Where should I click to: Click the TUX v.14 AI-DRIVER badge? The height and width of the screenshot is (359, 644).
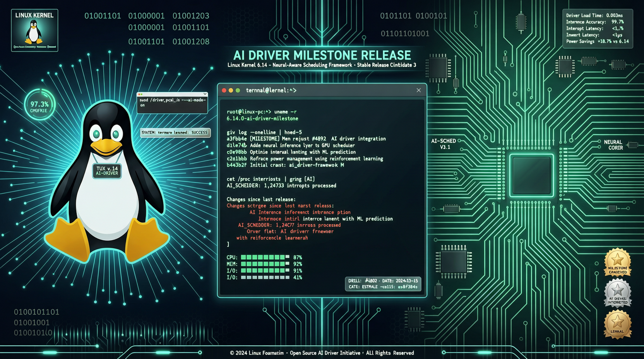tap(107, 171)
